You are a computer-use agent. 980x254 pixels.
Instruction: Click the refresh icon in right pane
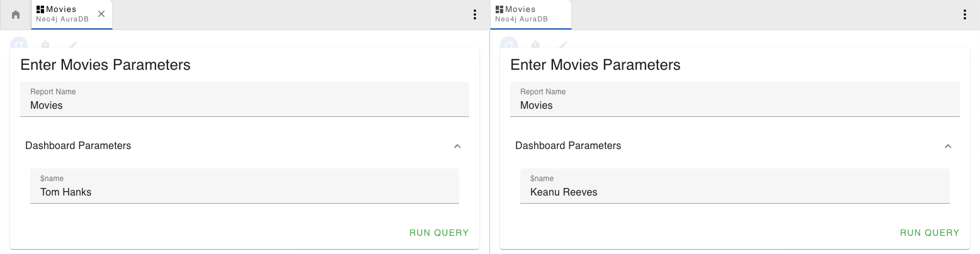509,45
